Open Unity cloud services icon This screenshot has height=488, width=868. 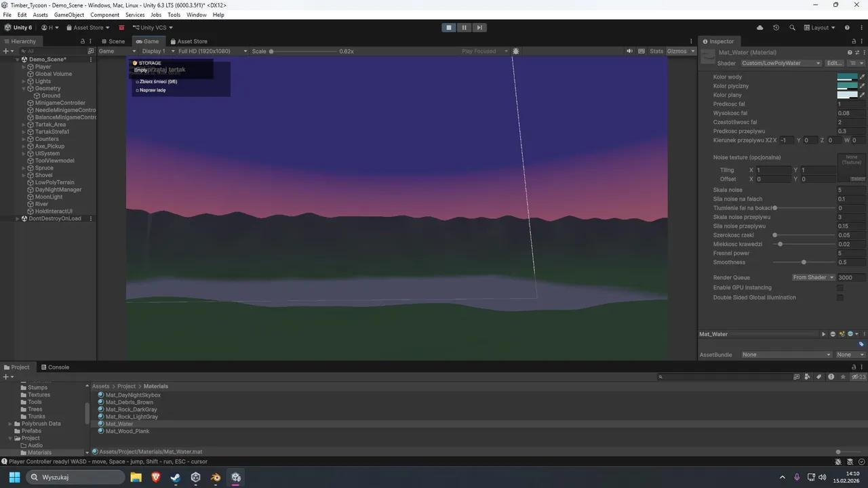tap(759, 28)
